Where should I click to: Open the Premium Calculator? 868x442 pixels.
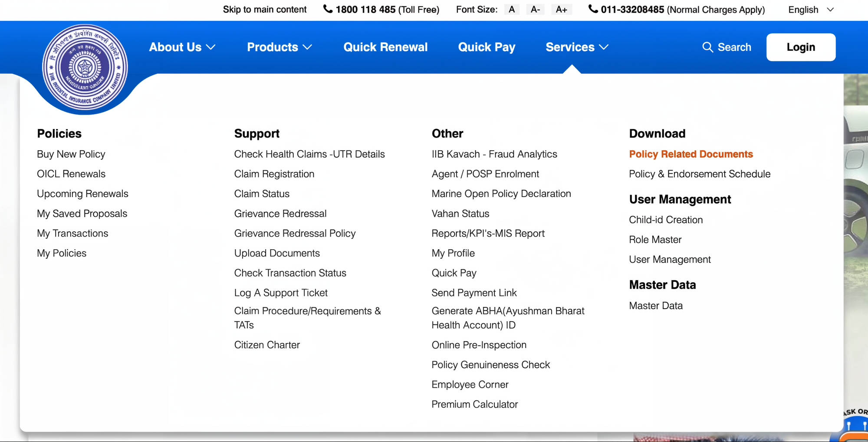point(474,404)
